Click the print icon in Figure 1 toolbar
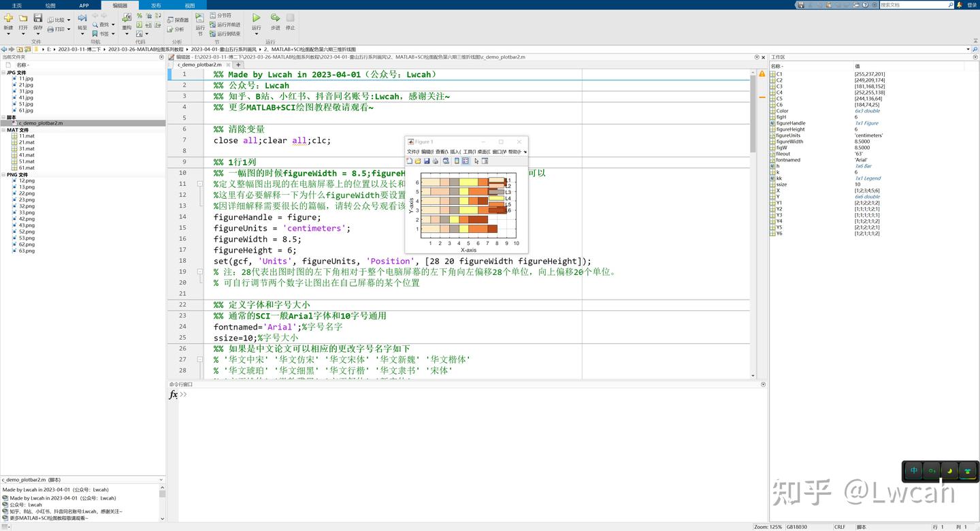Viewport: 980px width, 531px height. pos(435,161)
